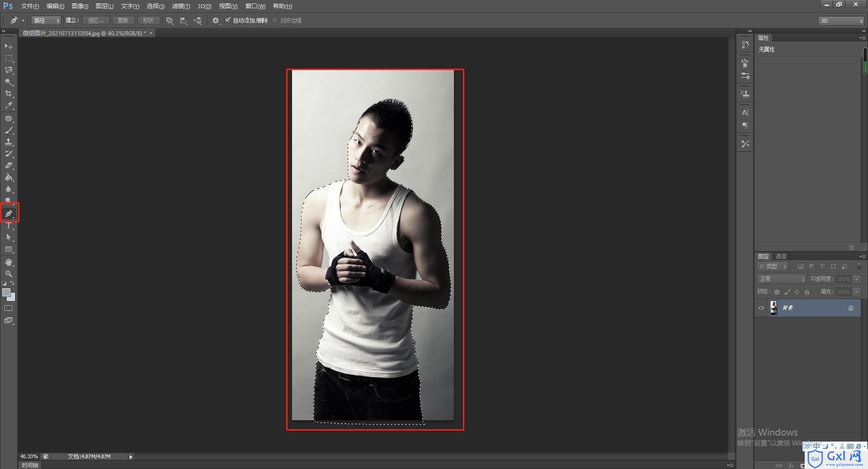Open the Brush Presets panel icon
Image resolution: width=868 pixels, height=469 pixels.
coord(745,63)
